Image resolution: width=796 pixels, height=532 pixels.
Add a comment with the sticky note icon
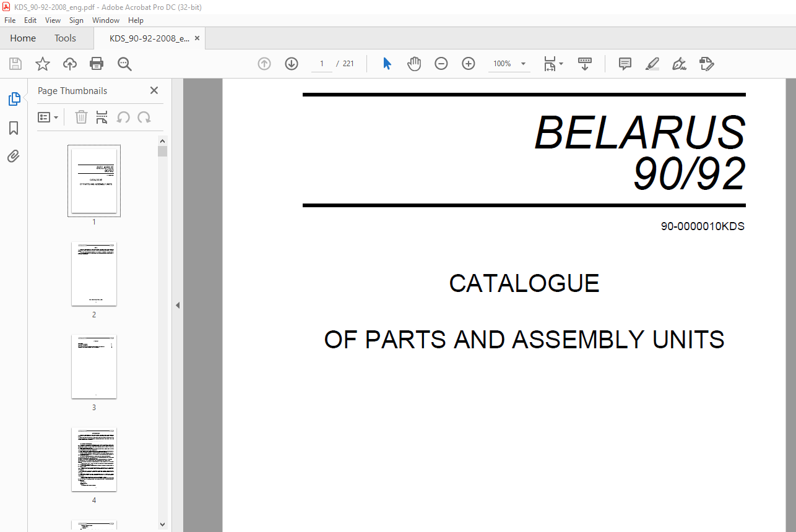[625, 64]
